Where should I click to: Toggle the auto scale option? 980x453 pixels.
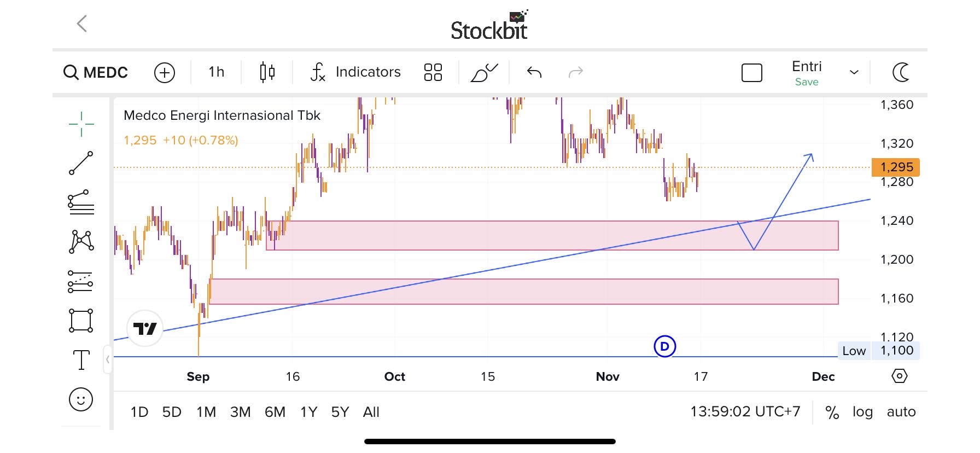pos(901,412)
